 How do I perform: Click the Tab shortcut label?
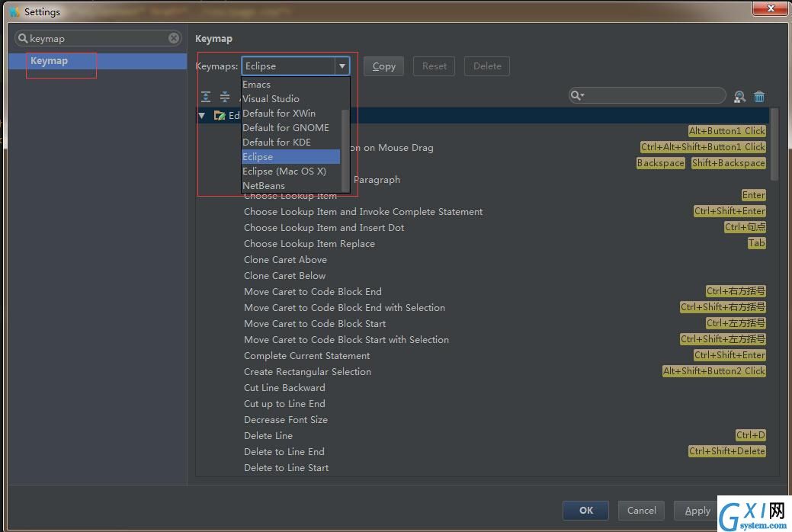click(756, 243)
